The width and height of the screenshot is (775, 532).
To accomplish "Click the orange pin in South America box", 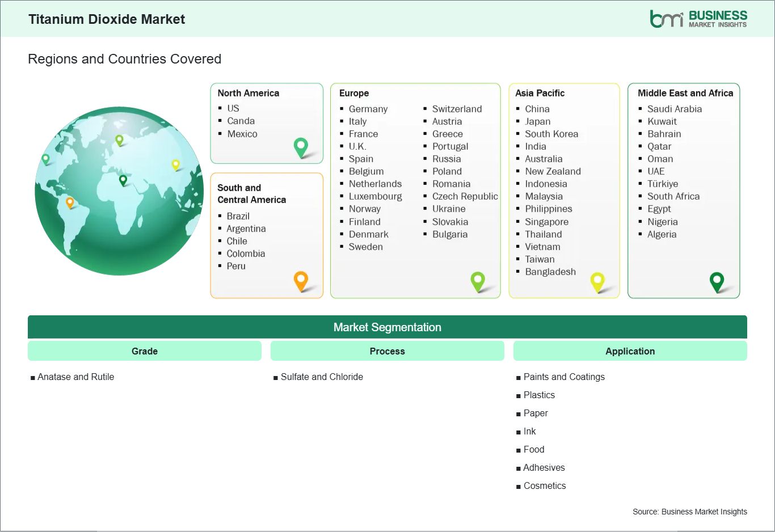I will (301, 280).
